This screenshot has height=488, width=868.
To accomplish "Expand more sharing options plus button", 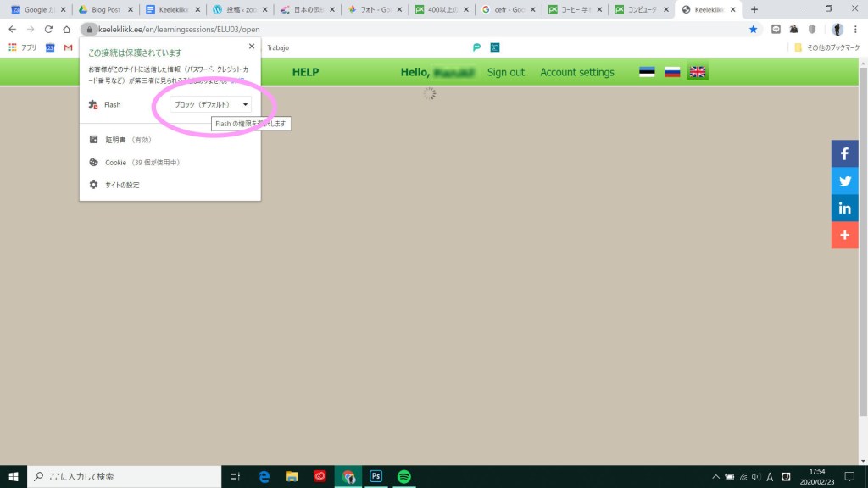I will coord(844,235).
